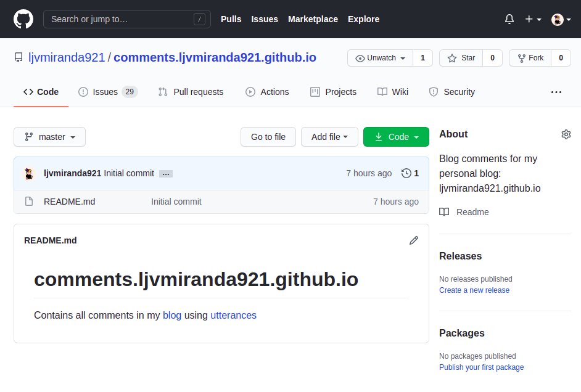Open Explore in the top navigation
This screenshot has width=581, height=392.
[x=363, y=19]
